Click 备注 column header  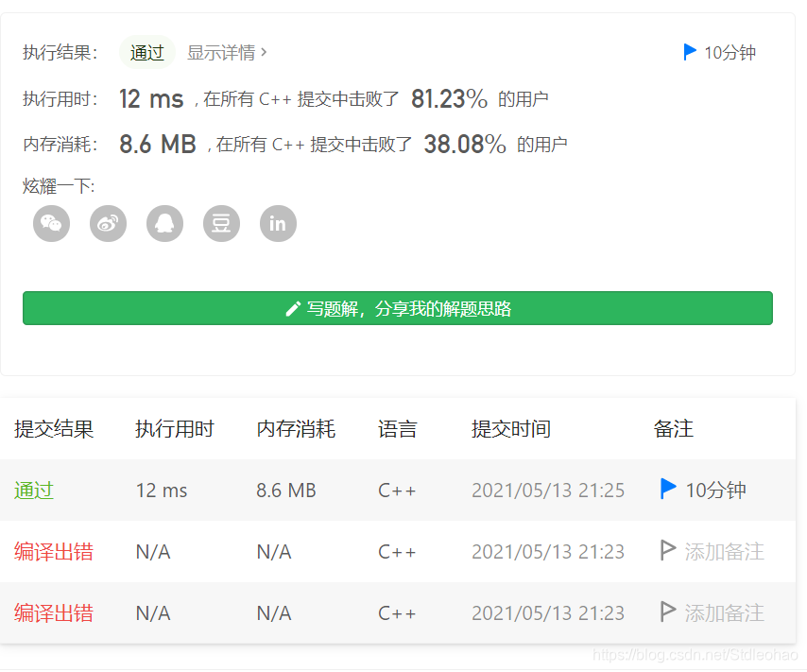click(x=673, y=429)
